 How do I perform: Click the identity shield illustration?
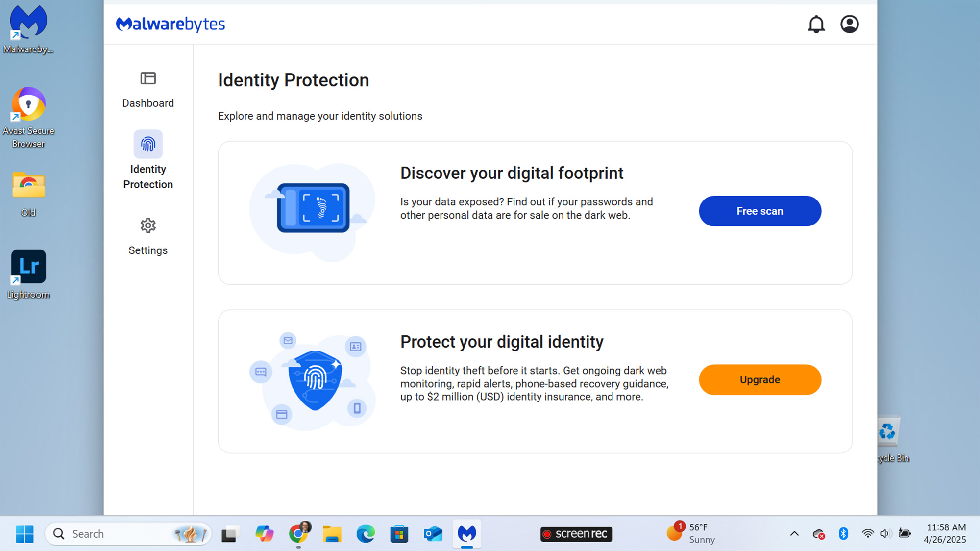[315, 379]
